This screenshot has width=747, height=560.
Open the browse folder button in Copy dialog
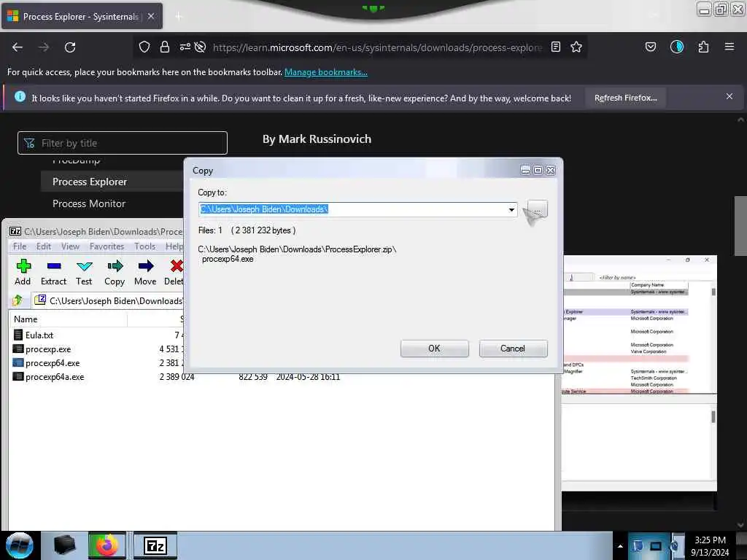[x=538, y=209]
